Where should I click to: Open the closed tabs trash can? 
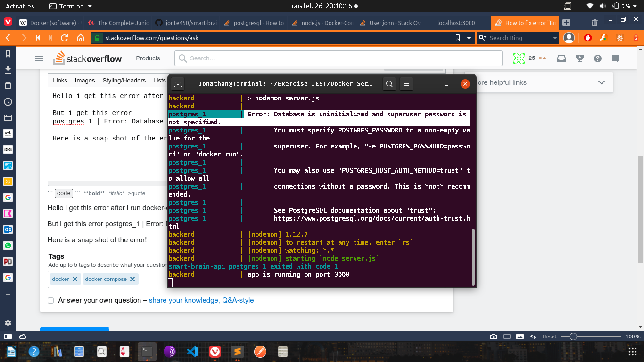pos(595,23)
